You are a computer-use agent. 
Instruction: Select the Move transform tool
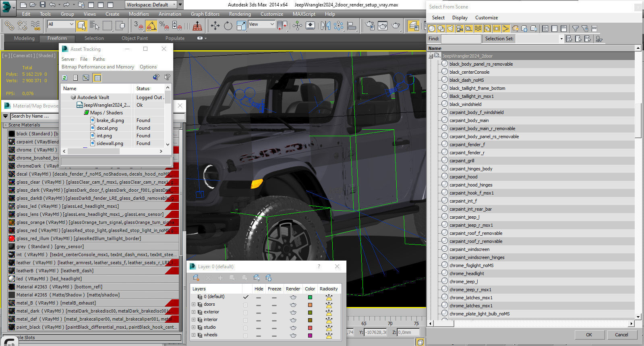click(x=215, y=26)
